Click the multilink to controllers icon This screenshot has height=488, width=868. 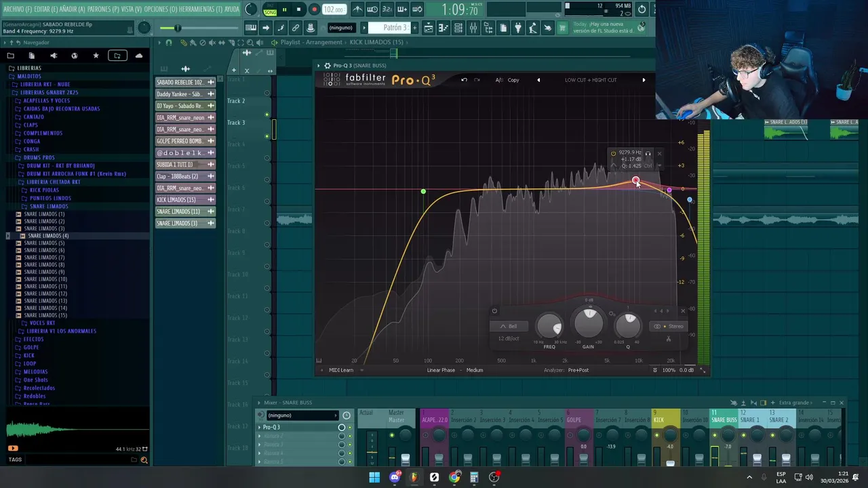tap(311, 28)
